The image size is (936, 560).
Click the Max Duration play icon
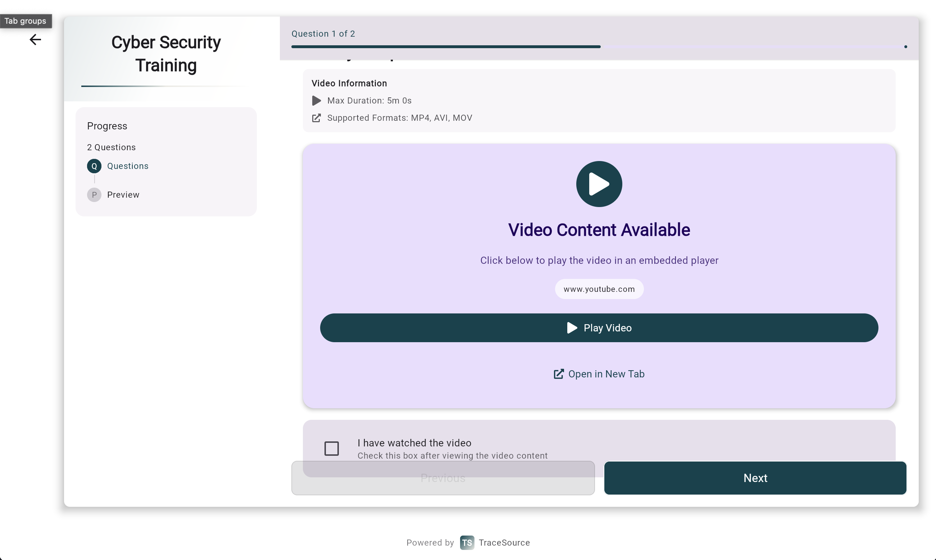point(317,101)
